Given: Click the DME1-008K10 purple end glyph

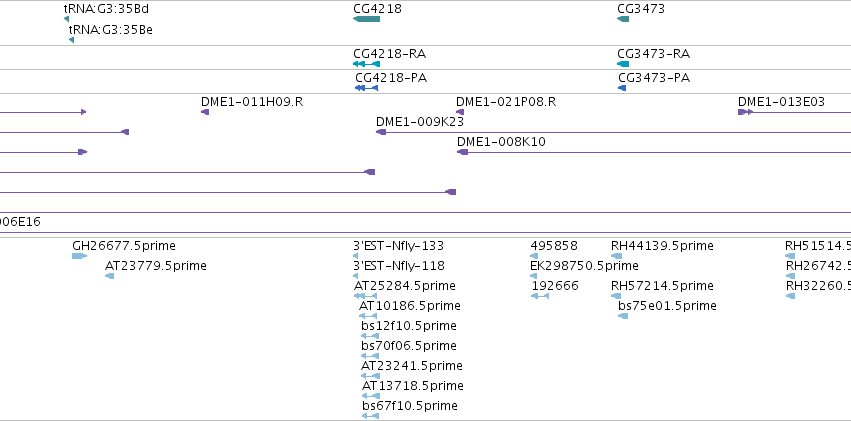Looking at the screenshot, I should [462, 152].
